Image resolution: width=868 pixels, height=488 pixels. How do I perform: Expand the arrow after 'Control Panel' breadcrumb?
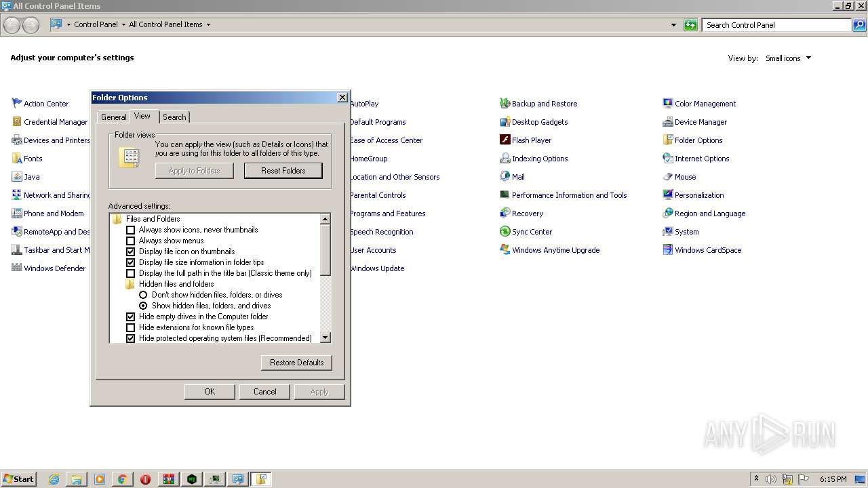click(x=123, y=24)
